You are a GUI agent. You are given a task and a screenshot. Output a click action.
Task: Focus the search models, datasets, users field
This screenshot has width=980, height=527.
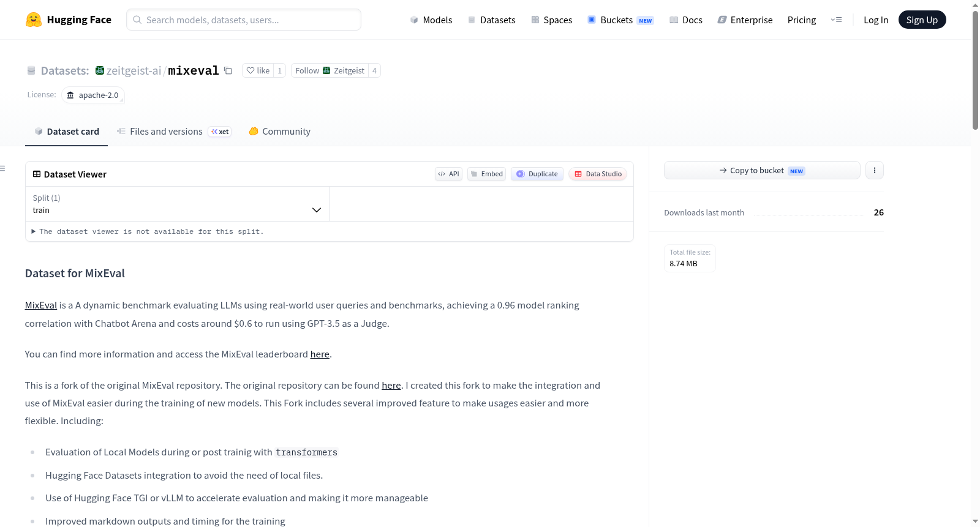(244, 20)
